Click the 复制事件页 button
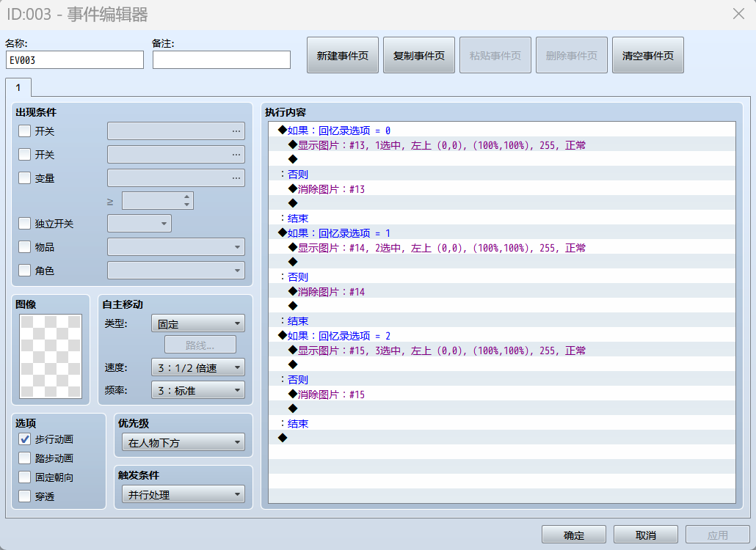The image size is (756, 550). click(x=419, y=56)
